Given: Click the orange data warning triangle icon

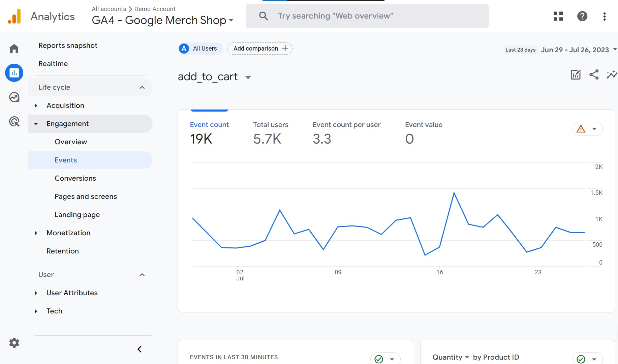Looking at the screenshot, I should click(x=581, y=129).
